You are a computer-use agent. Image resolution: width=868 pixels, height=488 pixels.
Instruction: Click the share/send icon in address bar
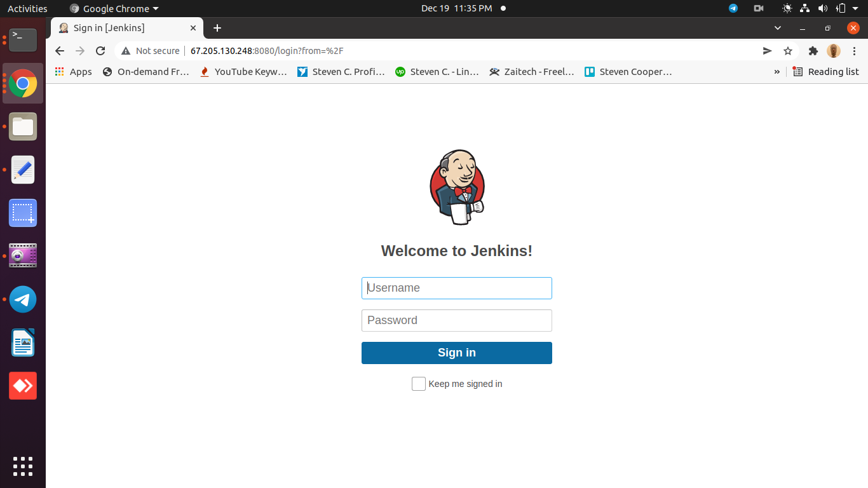[x=768, y=51]
